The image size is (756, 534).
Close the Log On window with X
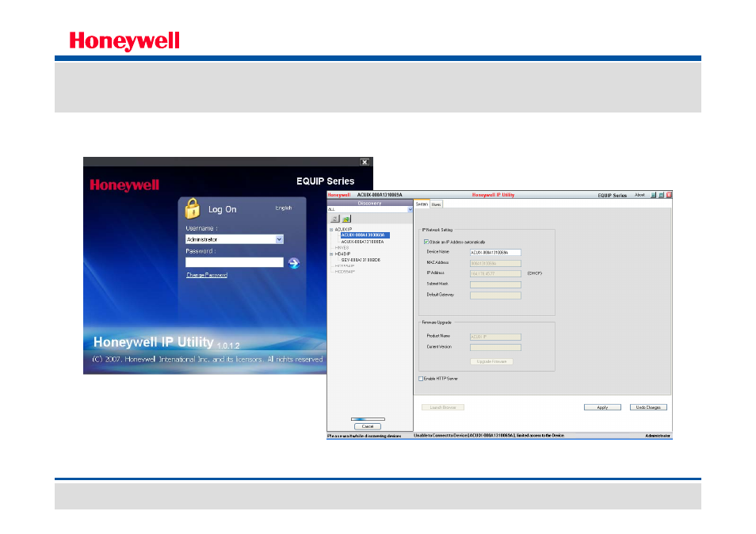[x=365, y=162]
